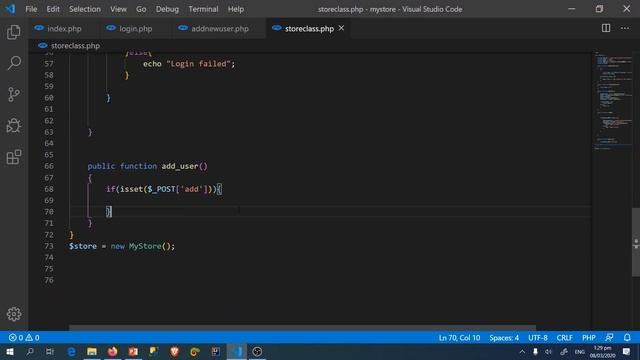Image resolution: width=640 pixels, height=360 pixels.
Task: Open the View menu
Action: 118,9
